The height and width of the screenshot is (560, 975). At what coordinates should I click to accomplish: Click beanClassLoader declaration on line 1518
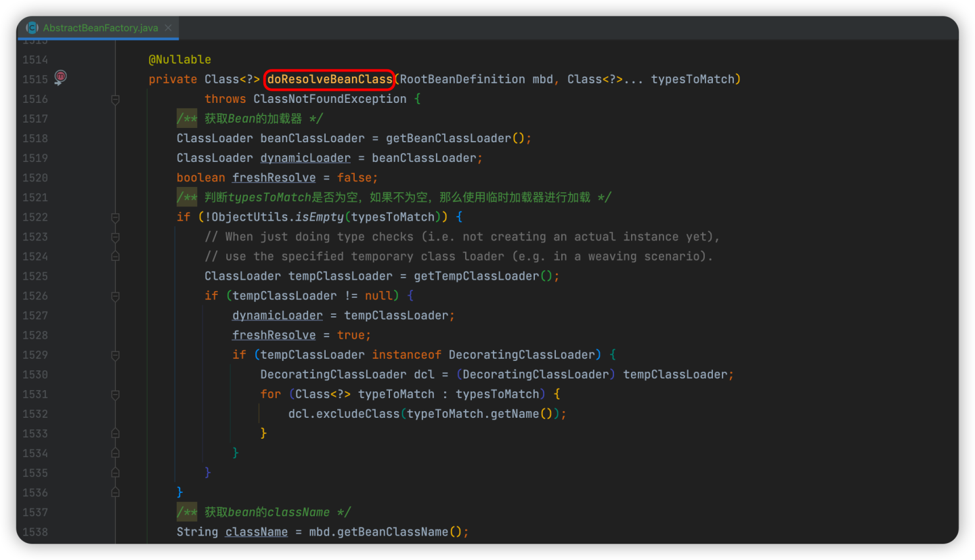pos(312,138)
